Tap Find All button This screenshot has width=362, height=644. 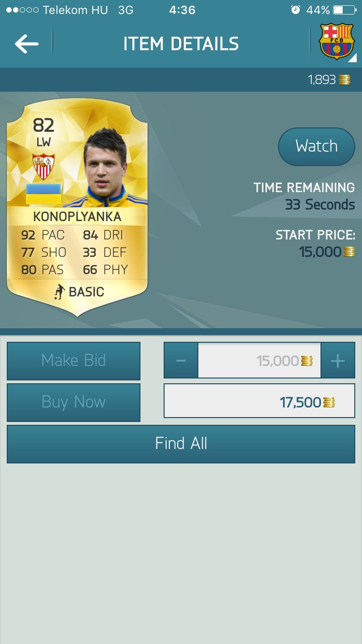[181, 444]
